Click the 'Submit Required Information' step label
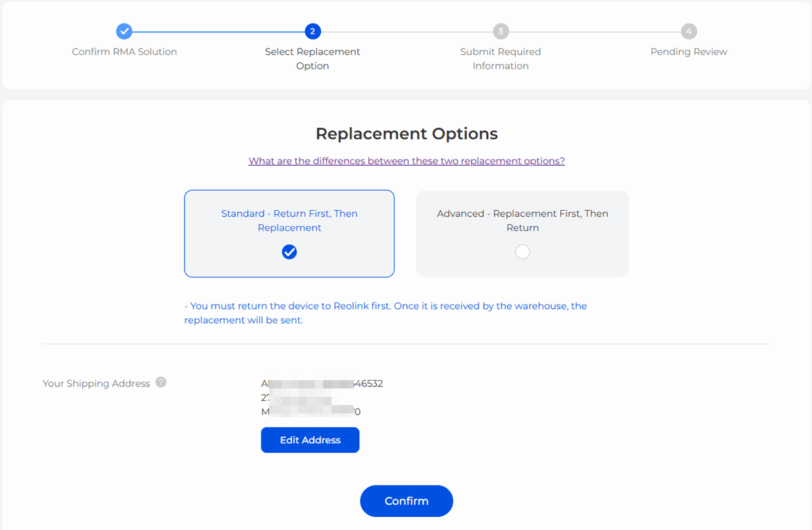 tap(501, 59)
